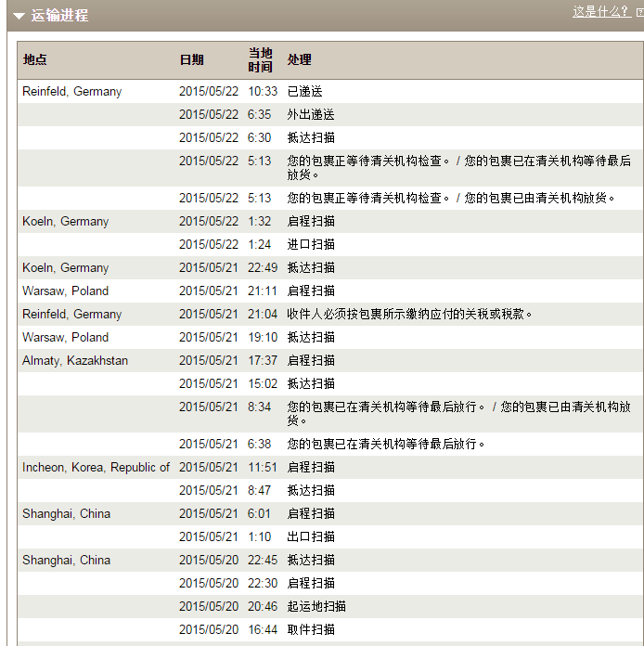
Task: Click the 外出递送 status entry
Action: (x=310, y=115)
